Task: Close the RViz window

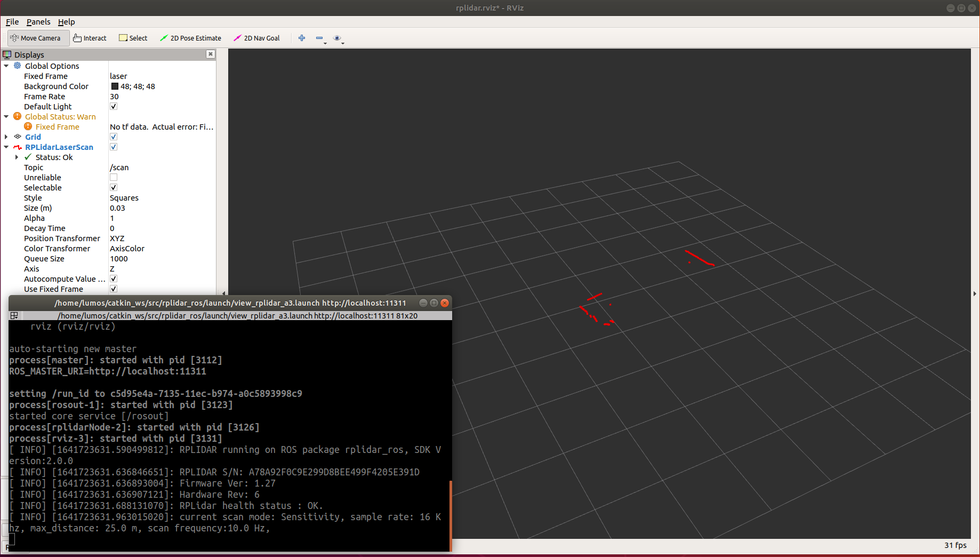Action: pos(971,8)
